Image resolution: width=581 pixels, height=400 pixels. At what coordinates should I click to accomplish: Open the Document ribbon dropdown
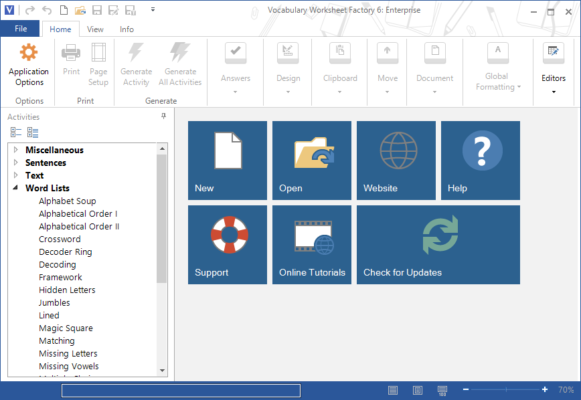point(435,68)
